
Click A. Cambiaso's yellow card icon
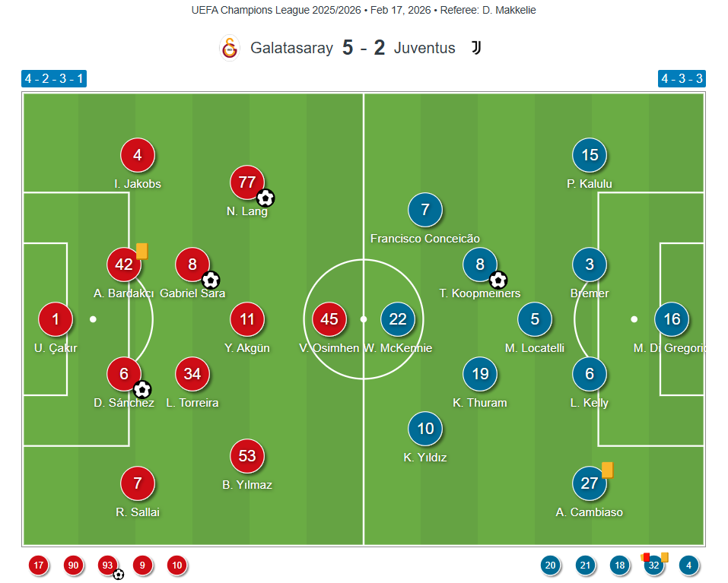[607, 470]
